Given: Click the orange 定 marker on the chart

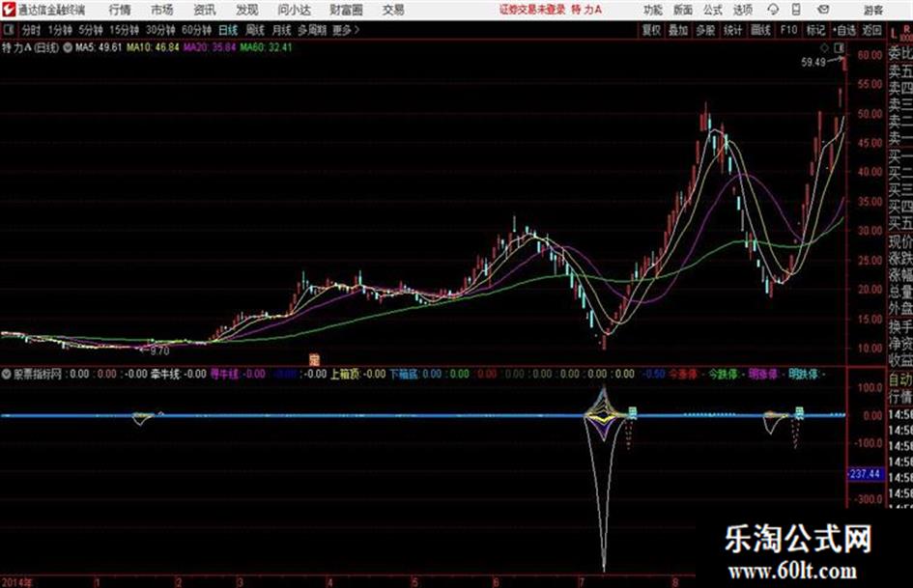Looking at the screenshot, I should pyautogui.click(x=314, y=358).
